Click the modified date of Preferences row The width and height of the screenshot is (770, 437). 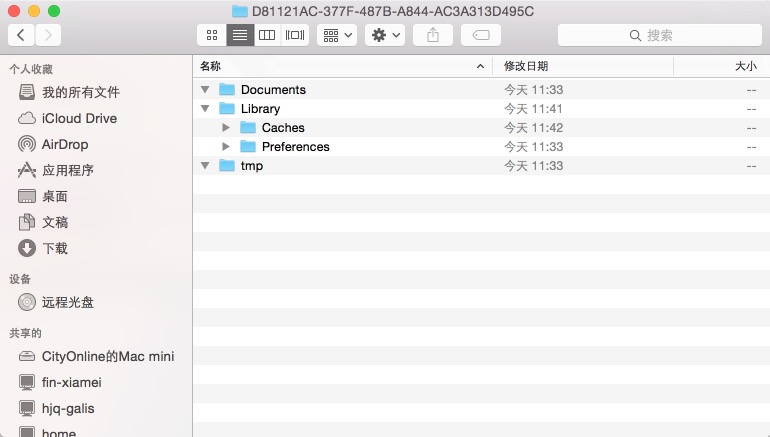[533, 146]
